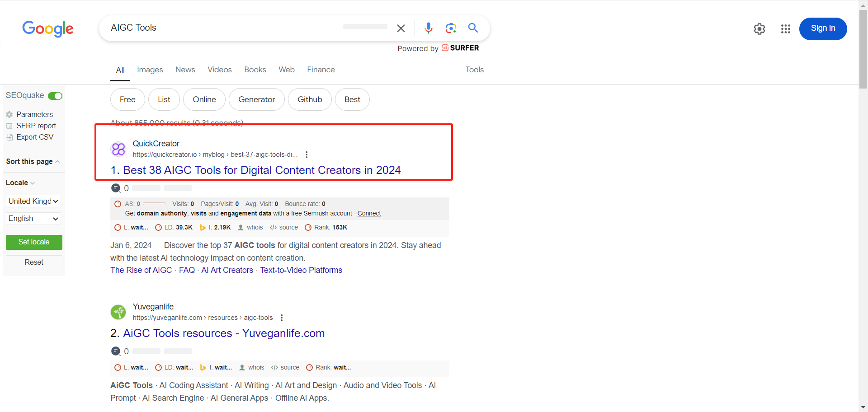
Task: Apply the Generator filter chip
Action: click(257, 99)
